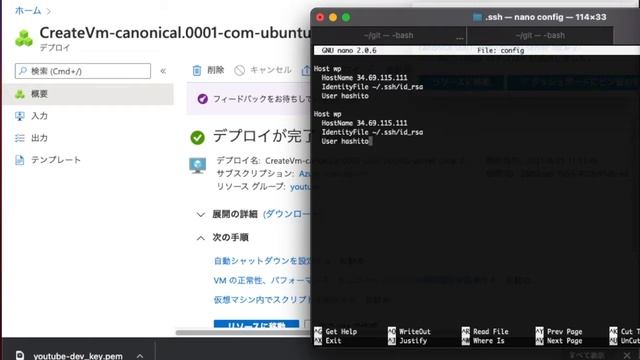Click the ^V Next Page shortcut label
This screenshot has width=640, height=360.
click(x=559, y=340)
